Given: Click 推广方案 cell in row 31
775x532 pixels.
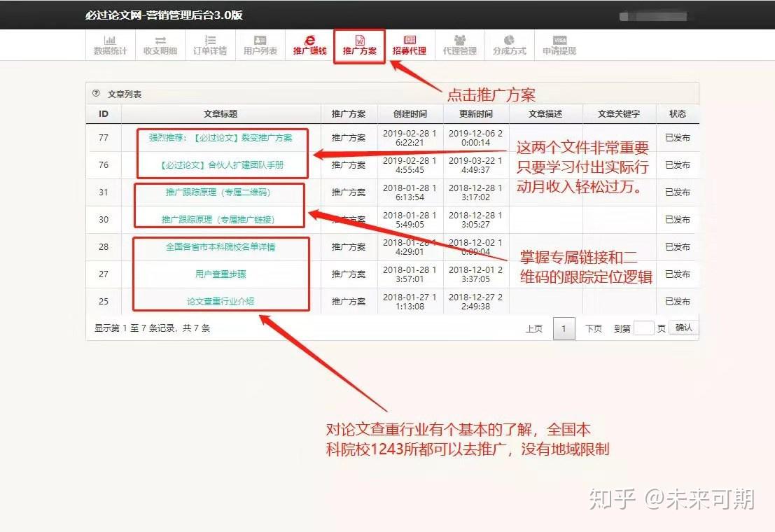Looking at the screenshot, I should (349, 192).
